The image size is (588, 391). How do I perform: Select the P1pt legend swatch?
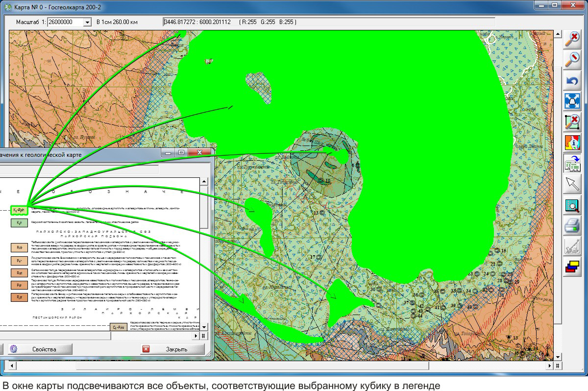[x=19, y=297]
